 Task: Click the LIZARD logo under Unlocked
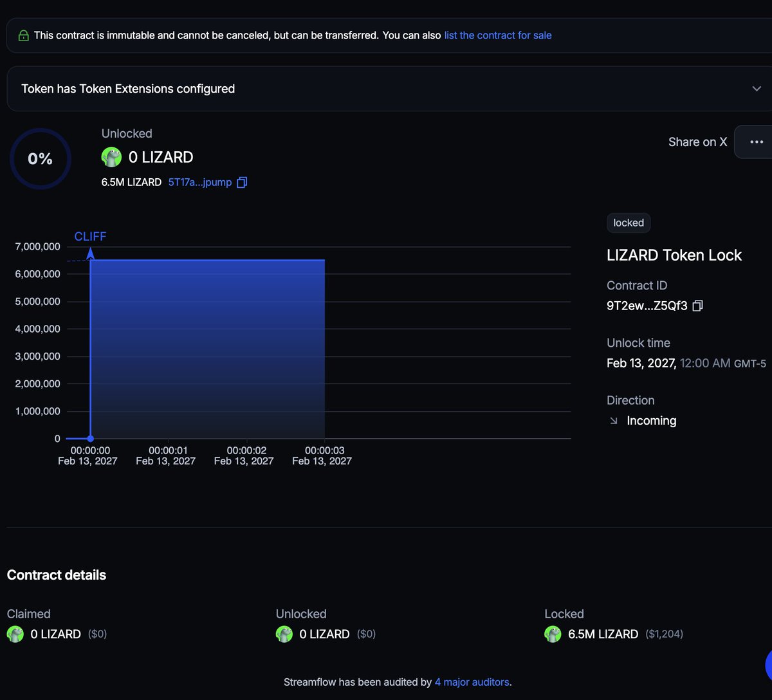[284, 634]
